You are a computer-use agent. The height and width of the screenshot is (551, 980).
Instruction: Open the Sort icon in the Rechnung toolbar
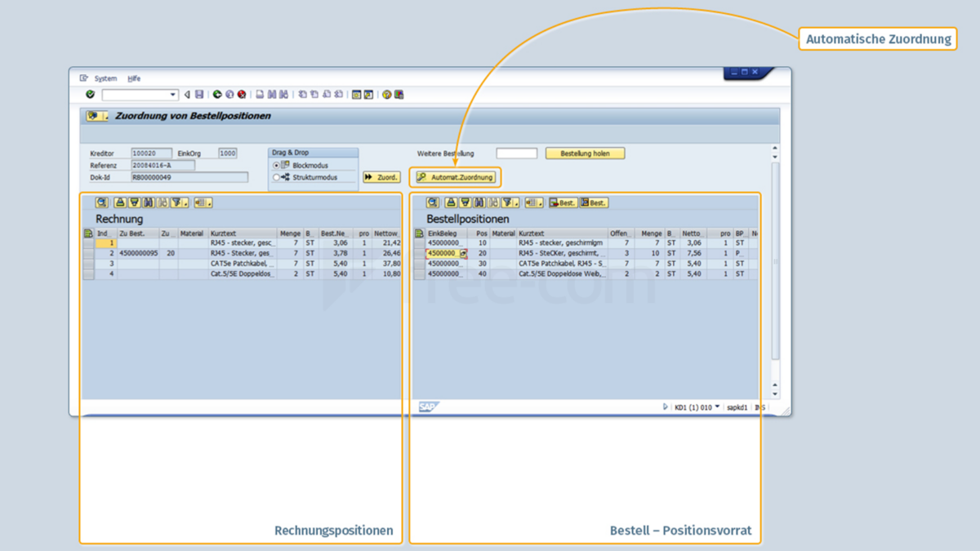(x=119, y=202)
